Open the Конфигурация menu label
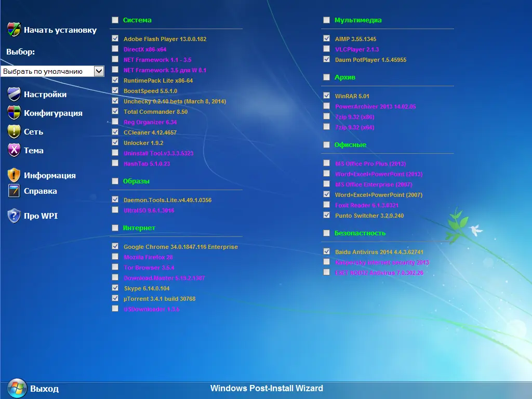This screenshot has width=532, height=399. coord(53,113)
